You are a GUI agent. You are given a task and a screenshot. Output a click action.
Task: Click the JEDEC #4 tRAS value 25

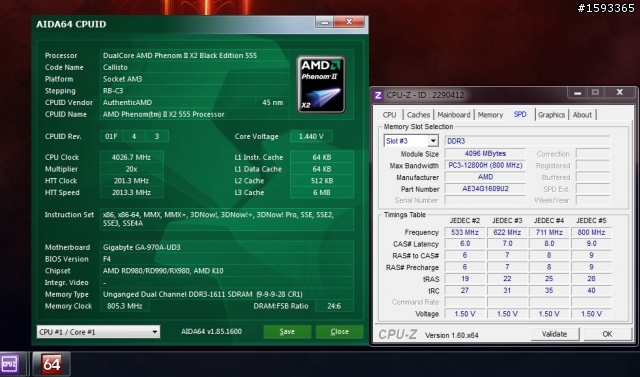pyautogui.click(x=549, y=279)
